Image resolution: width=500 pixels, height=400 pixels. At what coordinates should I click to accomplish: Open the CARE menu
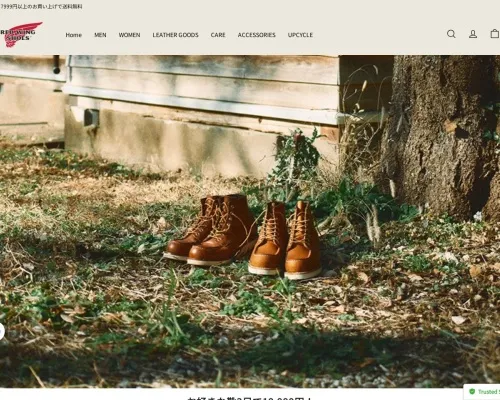pos(218,35)
